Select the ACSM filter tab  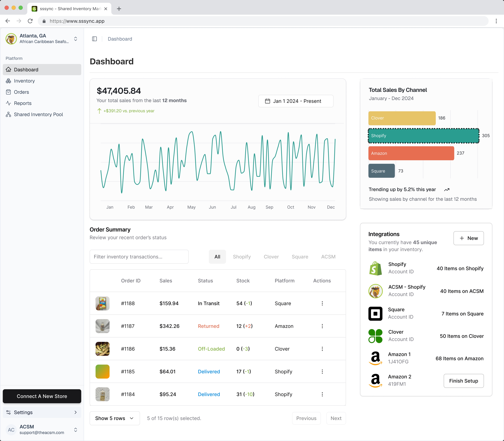click(328, 257)
